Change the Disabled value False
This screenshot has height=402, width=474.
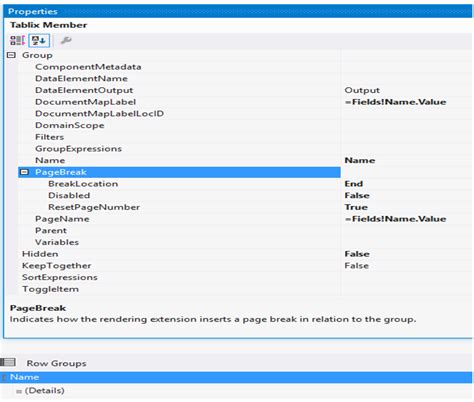pos(357,195)
